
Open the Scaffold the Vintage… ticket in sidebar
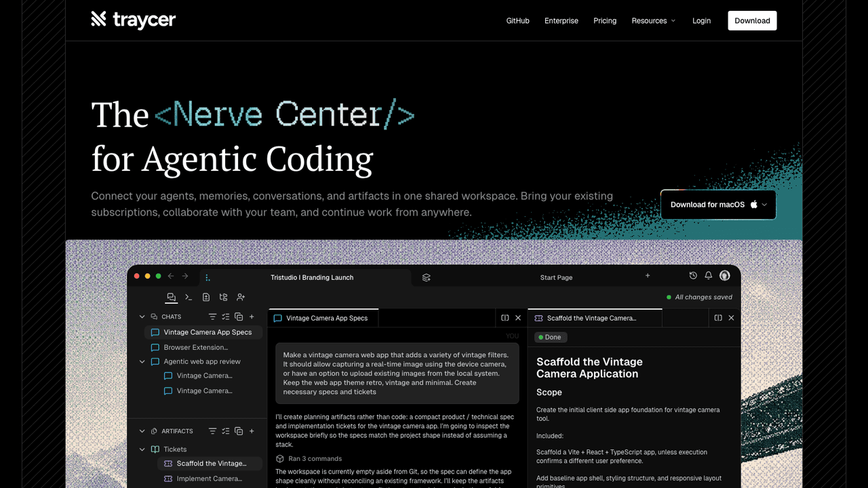[x=210, y=464]
